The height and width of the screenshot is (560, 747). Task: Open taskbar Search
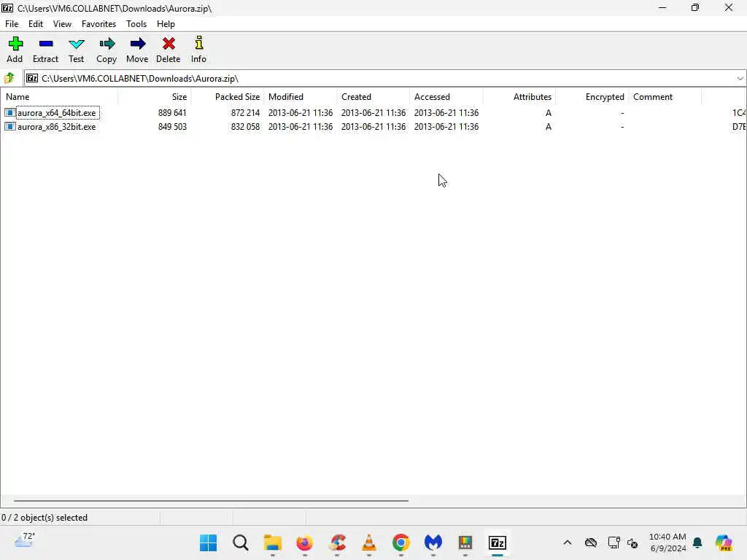(241, 542)
